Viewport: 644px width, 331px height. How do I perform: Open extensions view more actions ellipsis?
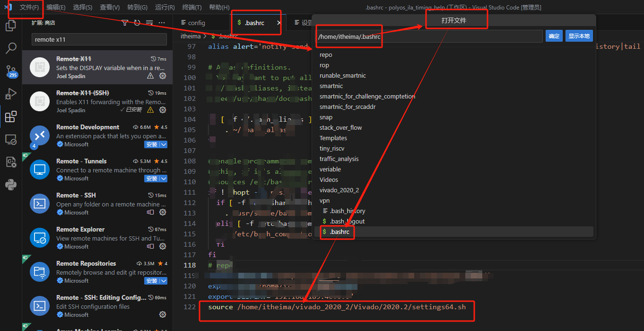coord(162,23)
